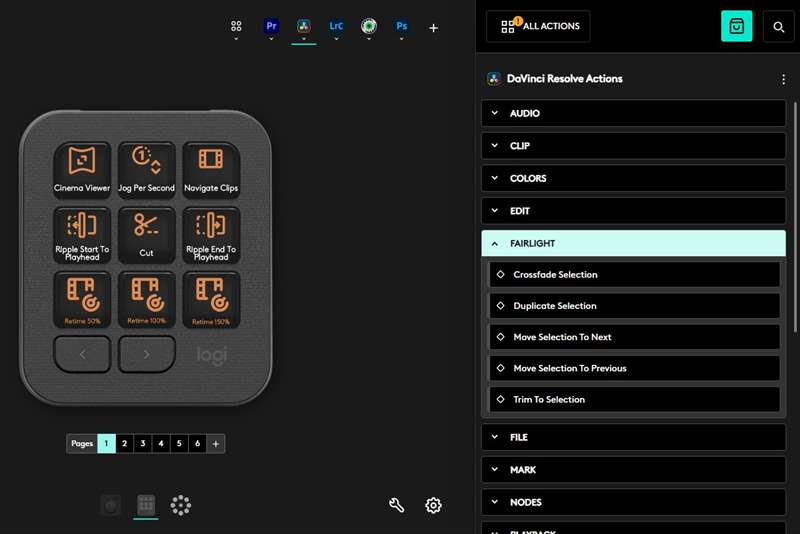Screen dimensions: 800x534
Task: Click the next page arrow key
Action: pos(146,354)
